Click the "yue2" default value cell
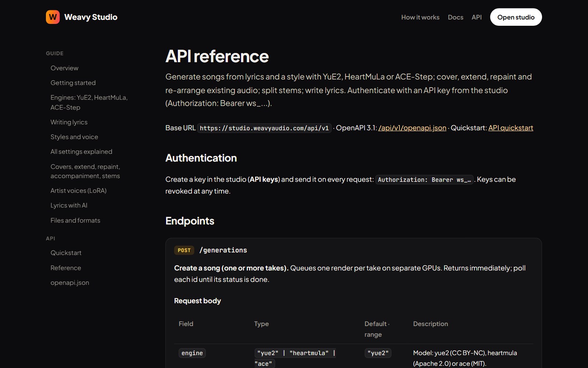Screen dimensions: 588x368 tap(378, 353)
